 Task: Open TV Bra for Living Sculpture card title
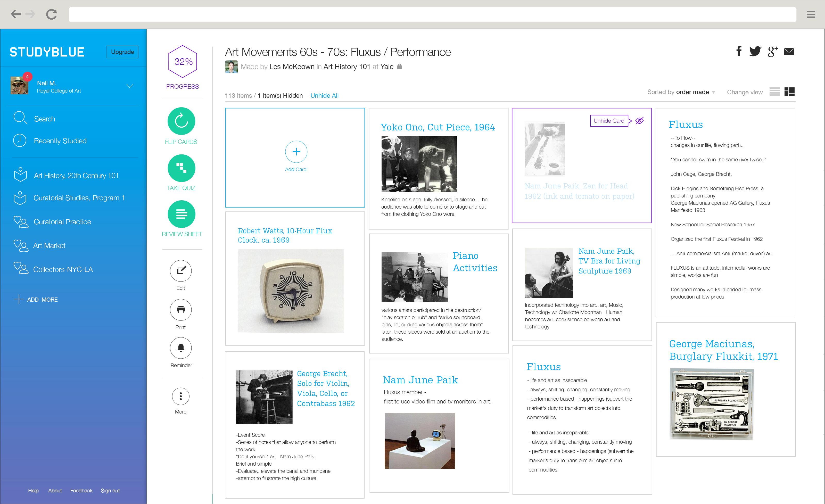(x=609, y=261)
